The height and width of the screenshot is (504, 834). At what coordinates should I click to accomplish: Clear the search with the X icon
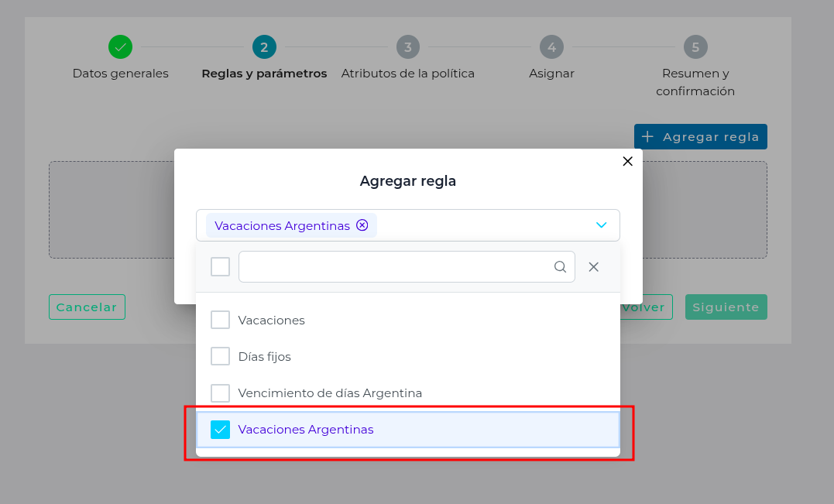pos(593,267)
